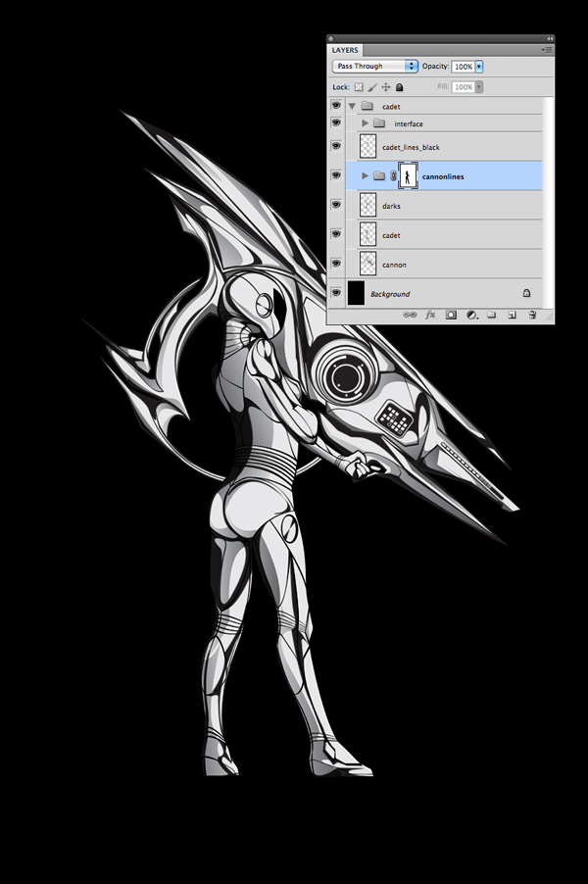Open the Pass Through blend mode dropdown

coord(375,66)
